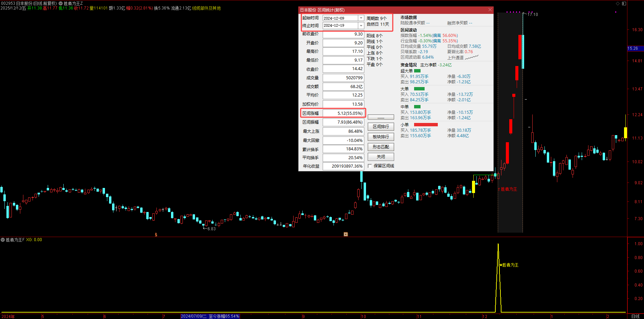Click the diamond icon at chart top-right
This screenshot has width=644, height=319.
click(618, 3)
